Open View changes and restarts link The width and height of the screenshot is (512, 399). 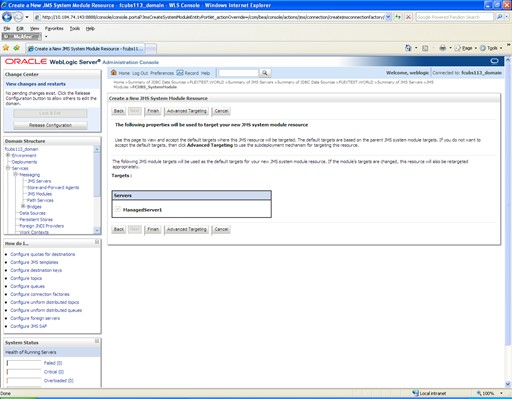[x=36, y=84]
